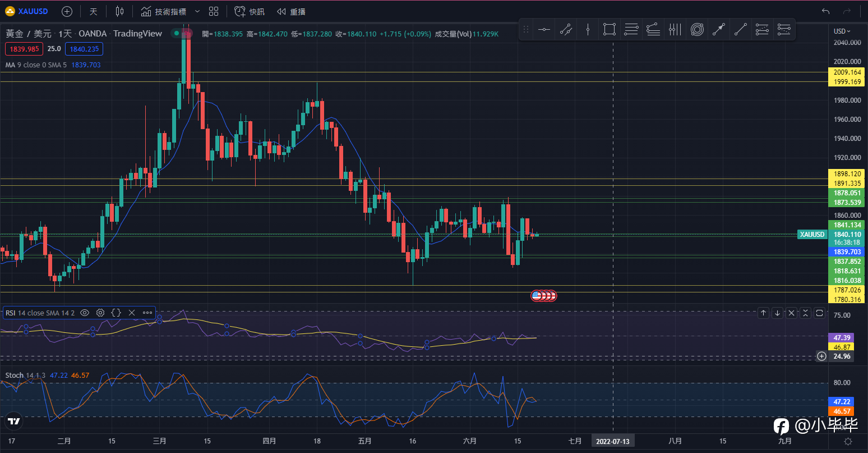Image resolution: width=868 pixels, height=453 pixels.
Task: Click the 2022-07-13 date label
Action: click(612, 441)
